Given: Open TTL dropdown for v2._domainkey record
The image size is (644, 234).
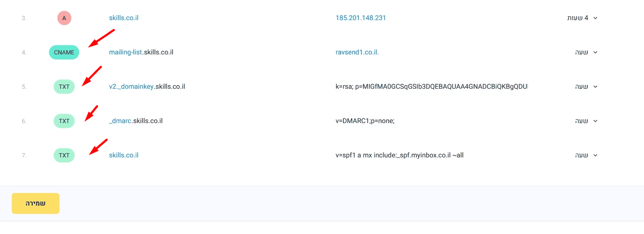Looking at the screenshot, I should pos(595,87).
